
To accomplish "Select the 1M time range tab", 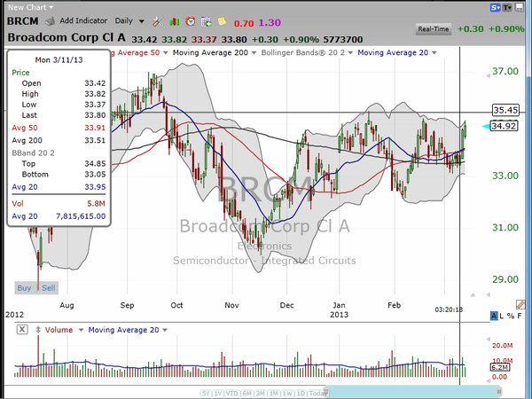I will click(x=274, y=394).
